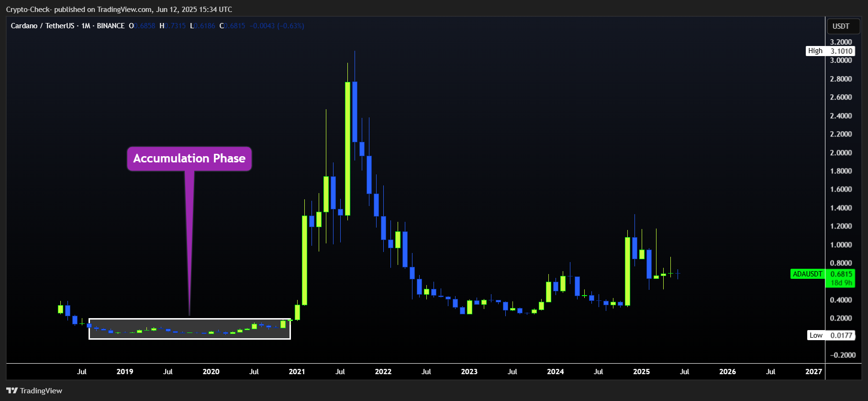
Task: Click the low value L 0.6186
Action: (203, 26)
